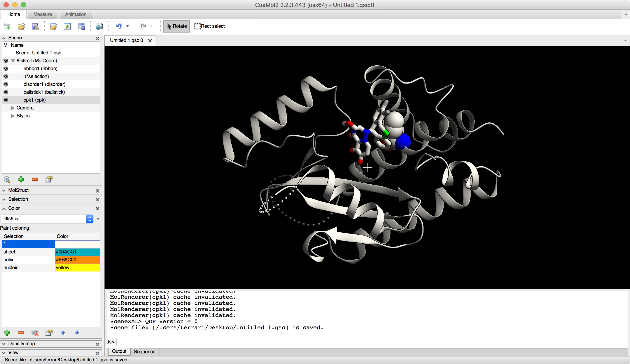Click the redo arrow icon
Screen dimensions: 630x364
tap(143, 26)
